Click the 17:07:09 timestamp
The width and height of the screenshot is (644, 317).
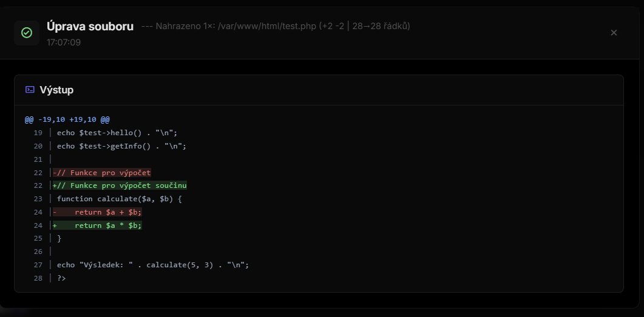tap(64, 42)
